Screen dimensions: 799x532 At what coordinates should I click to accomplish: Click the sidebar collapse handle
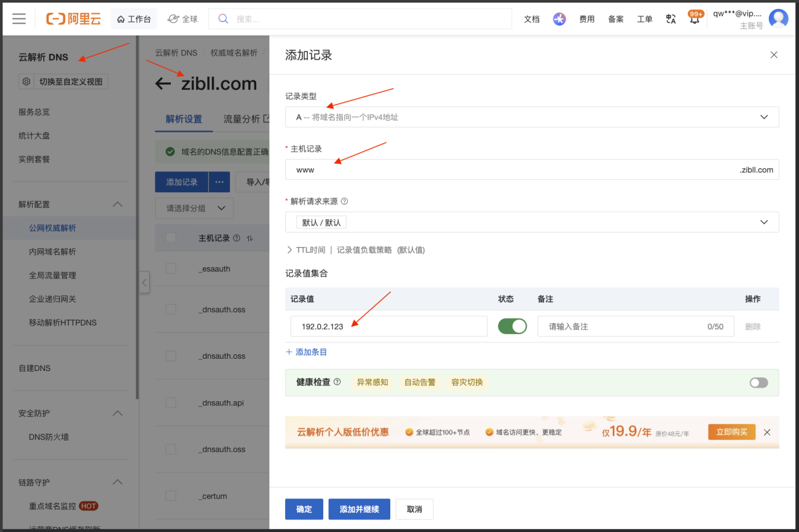[144, 283]
